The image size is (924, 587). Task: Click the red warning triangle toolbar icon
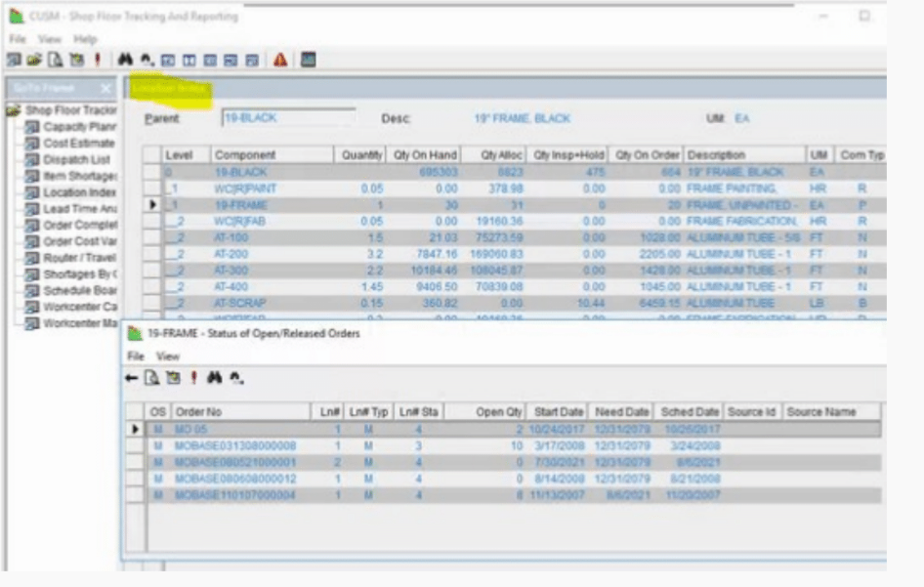[x=280, y=59]
